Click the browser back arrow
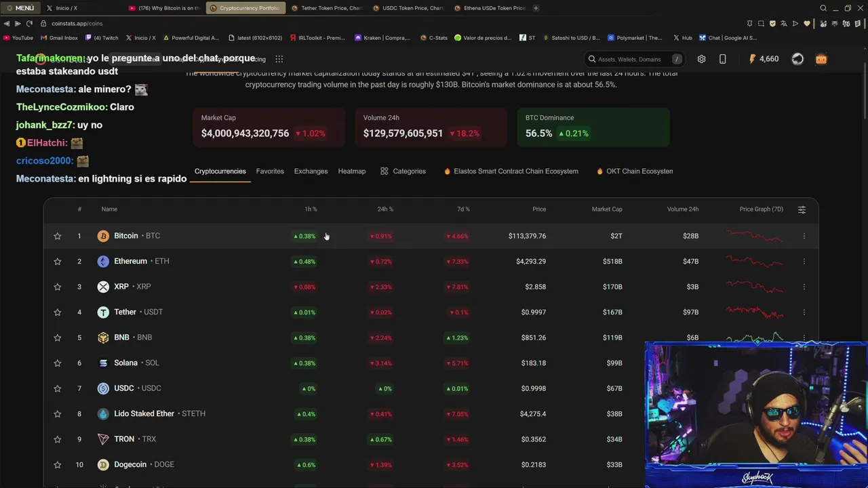Screen dimensions: 868x488 [7, 23]
